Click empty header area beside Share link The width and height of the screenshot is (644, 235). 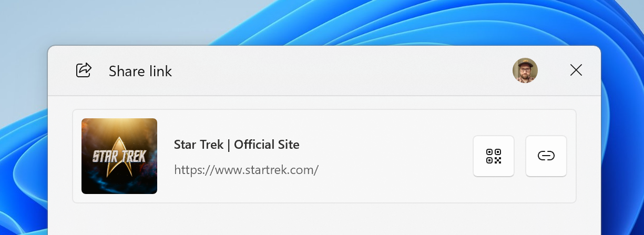pos(342,70)
